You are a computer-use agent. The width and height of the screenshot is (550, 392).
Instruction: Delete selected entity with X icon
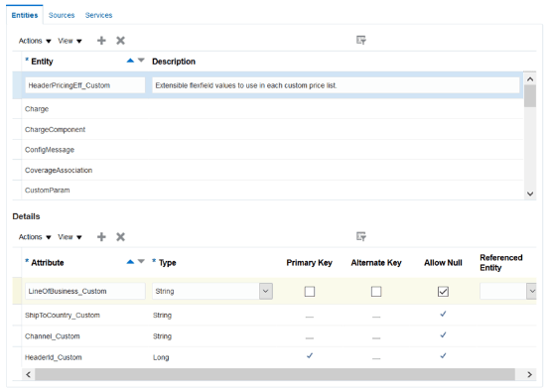click(x=120, y=41)
